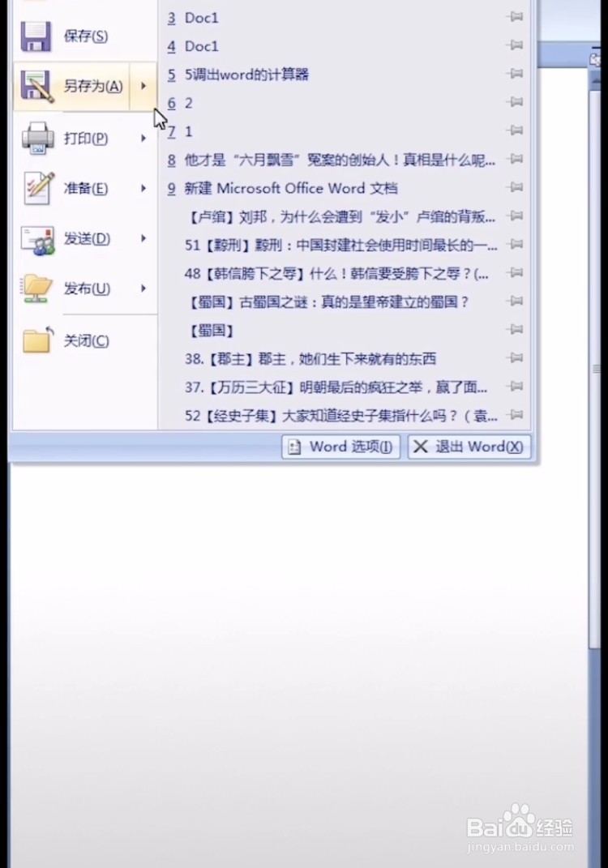Screen dimensions: 608x868
Task: Expand the 准备(E) submenu arrow
Action: pyautogui.click(x=143, y=188)
